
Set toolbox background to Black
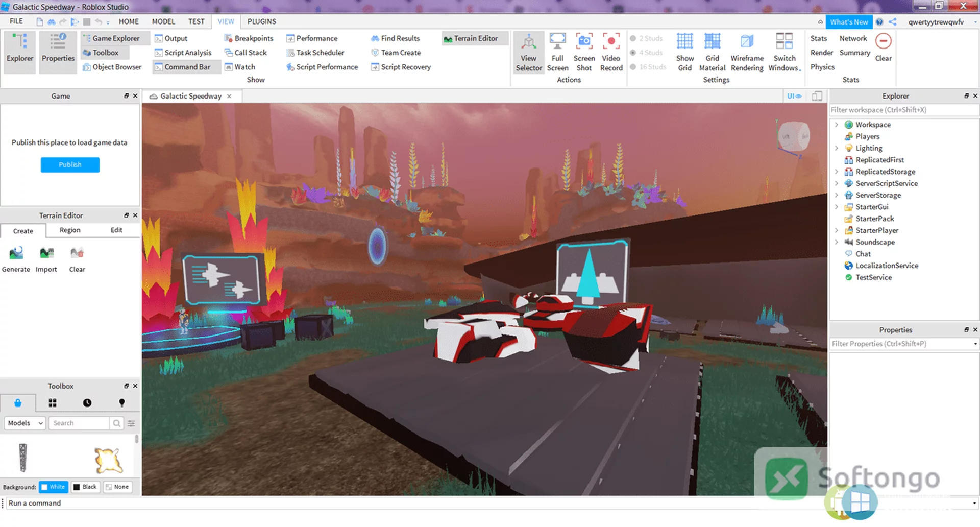click(85, 487)
